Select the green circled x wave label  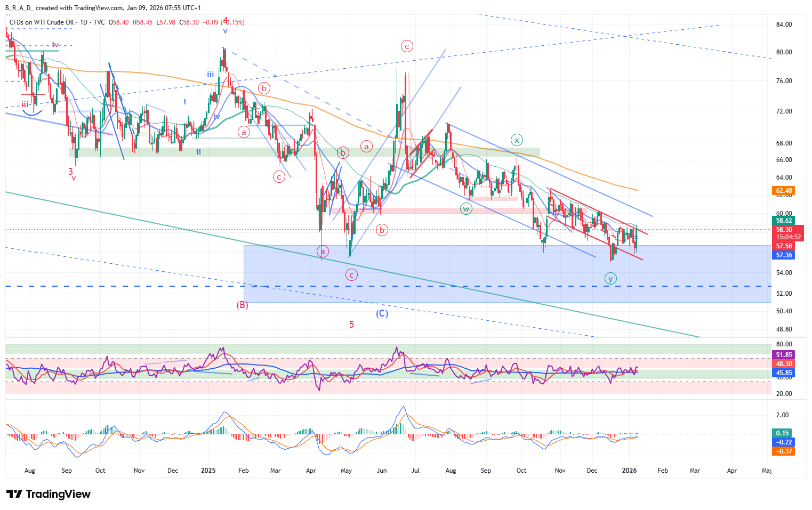(x=516, y=140)
